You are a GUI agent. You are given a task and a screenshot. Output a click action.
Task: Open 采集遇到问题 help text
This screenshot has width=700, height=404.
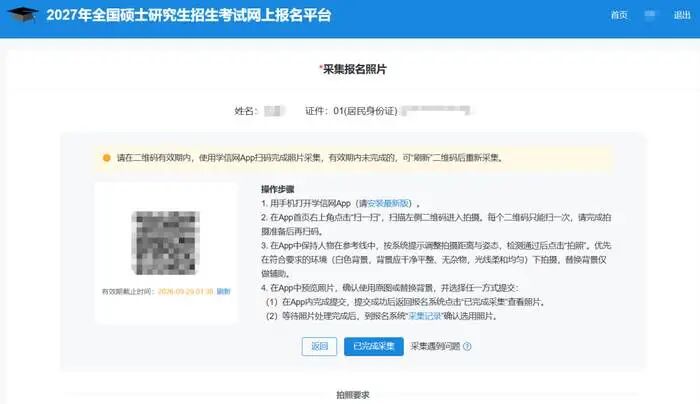pos(435,346)
